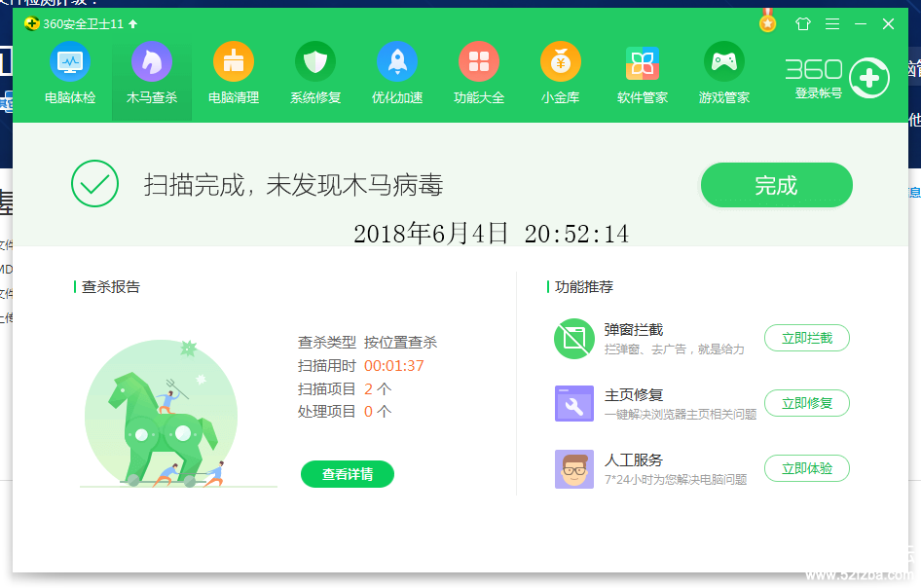Click the 按位置查杀 scan type link
Image resolution: width=921 pixels, height=588 pixels.
pyautogui.click(x=400, y=343)
